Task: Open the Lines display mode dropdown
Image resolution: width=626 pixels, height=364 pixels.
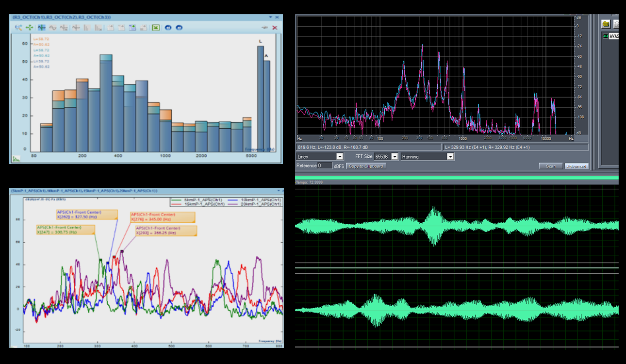Action: point(339,156)
